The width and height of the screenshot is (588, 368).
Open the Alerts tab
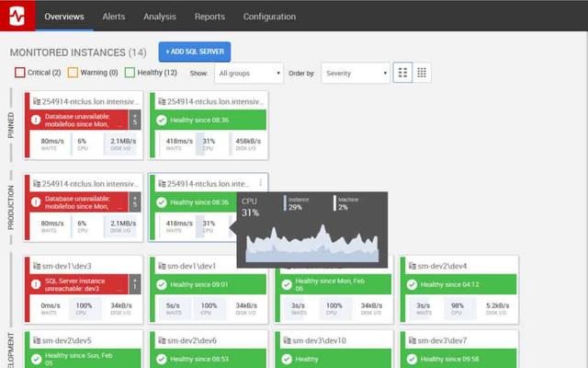pos(113,17)
